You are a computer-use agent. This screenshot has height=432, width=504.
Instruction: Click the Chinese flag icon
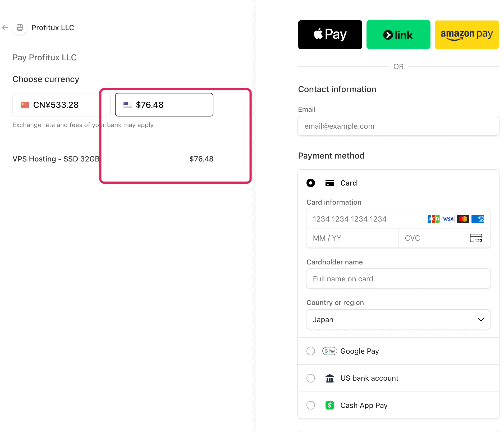tap(25, 105)
